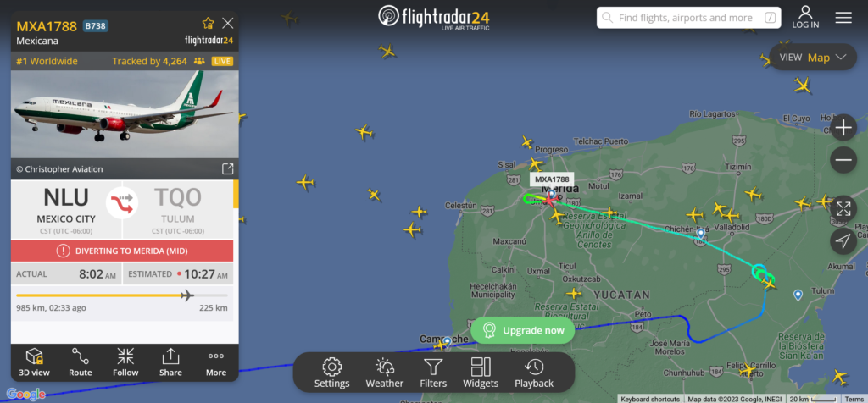Open aircraft photo in external link
This screenshot has height=403, width=868.
click(x=227, y=169)
